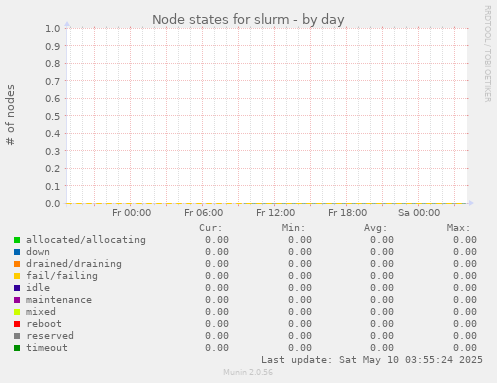Click the 'Avg:' column header
Screen dimensions: 497x383
[375, 228]
